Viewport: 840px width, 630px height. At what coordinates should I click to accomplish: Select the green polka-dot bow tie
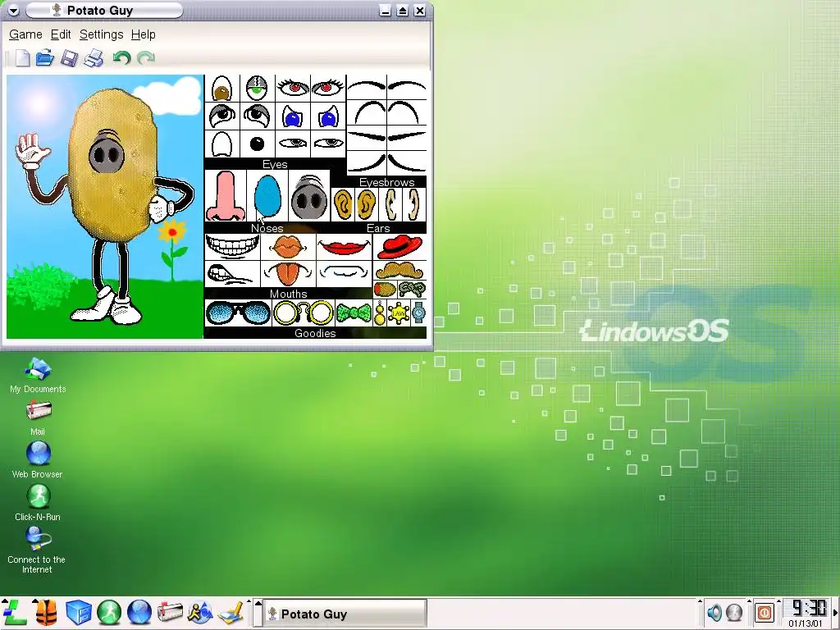pos(354,313)
